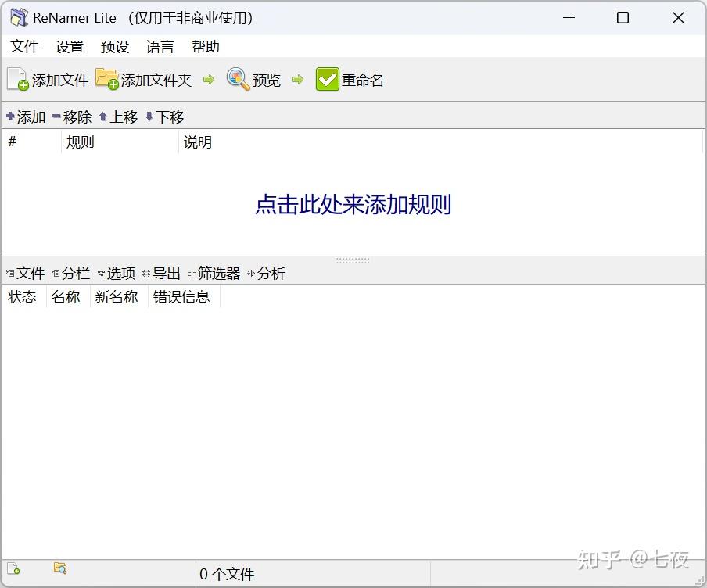Close the ReNamer Lite window
707x588 pixels.
pos(678,17)
